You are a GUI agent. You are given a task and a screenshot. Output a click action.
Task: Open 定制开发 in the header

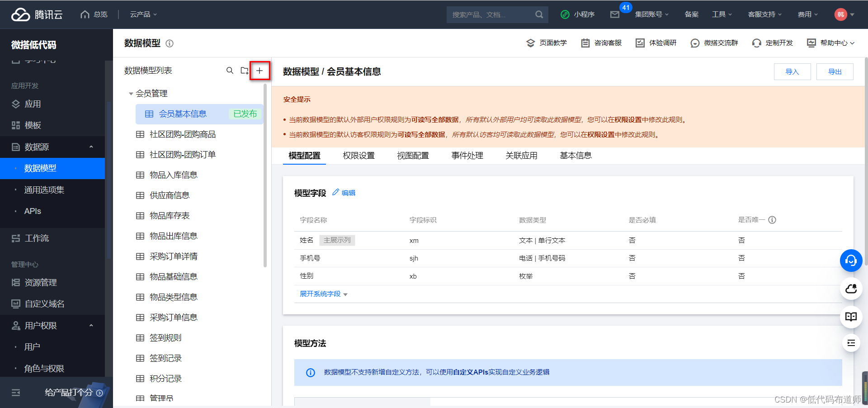coord(773,43)
